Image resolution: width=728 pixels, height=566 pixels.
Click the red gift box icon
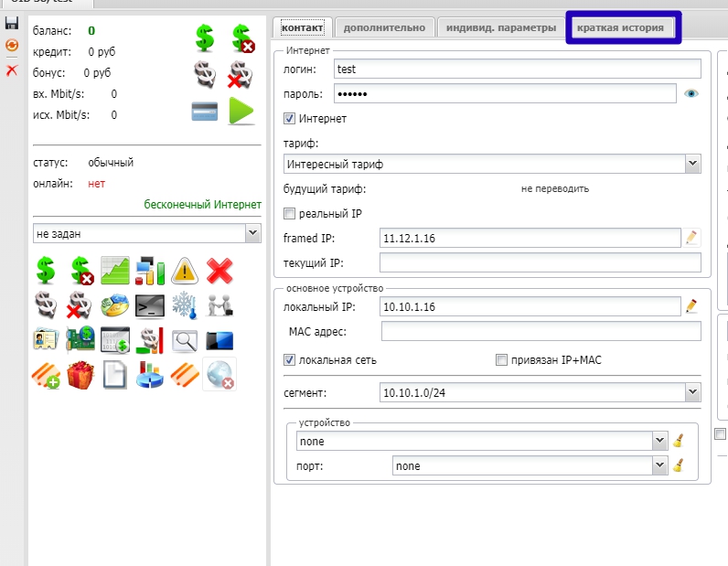click(80, 374)
